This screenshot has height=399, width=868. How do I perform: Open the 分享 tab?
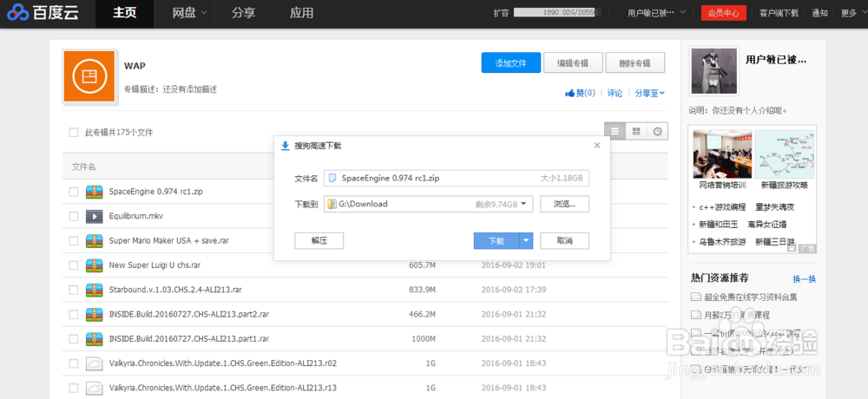(244, 13)
